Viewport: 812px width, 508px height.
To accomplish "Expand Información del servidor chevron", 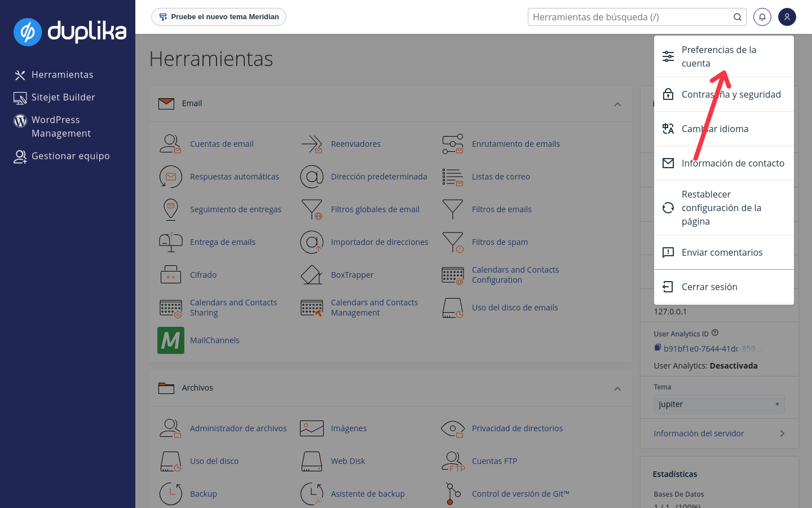I will [782, 433].
